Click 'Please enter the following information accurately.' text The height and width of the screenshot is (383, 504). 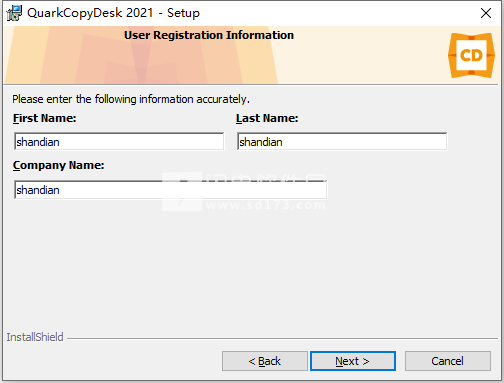click(131, 99)
